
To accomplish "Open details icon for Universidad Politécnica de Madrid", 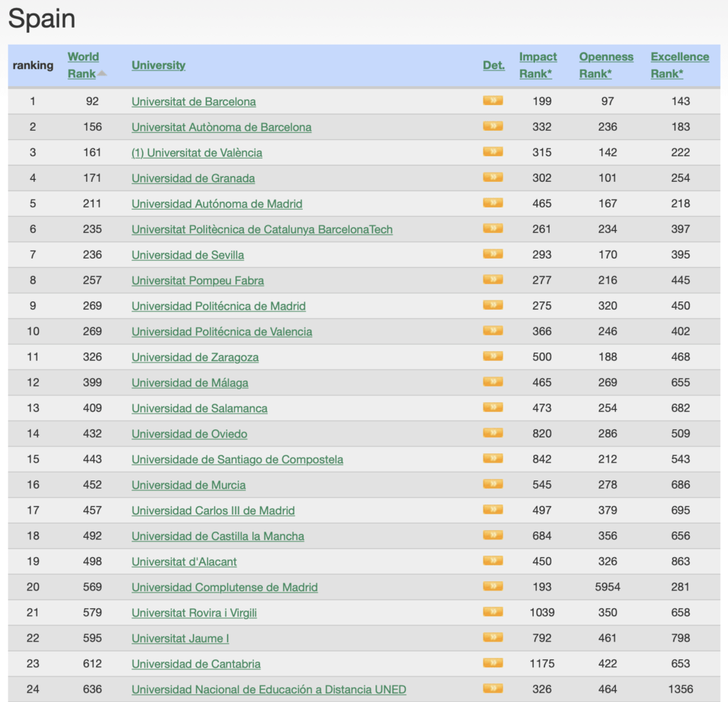I will pos(493,305).
